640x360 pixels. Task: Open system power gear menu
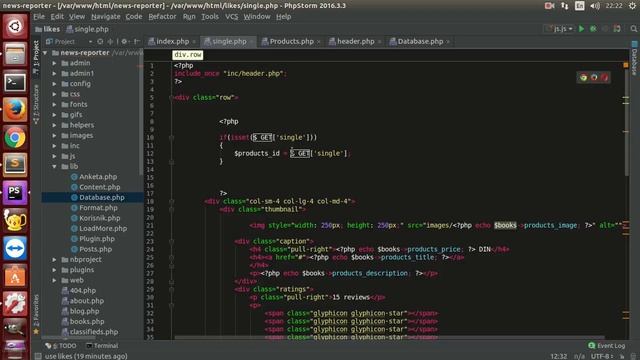click(632, 6)
